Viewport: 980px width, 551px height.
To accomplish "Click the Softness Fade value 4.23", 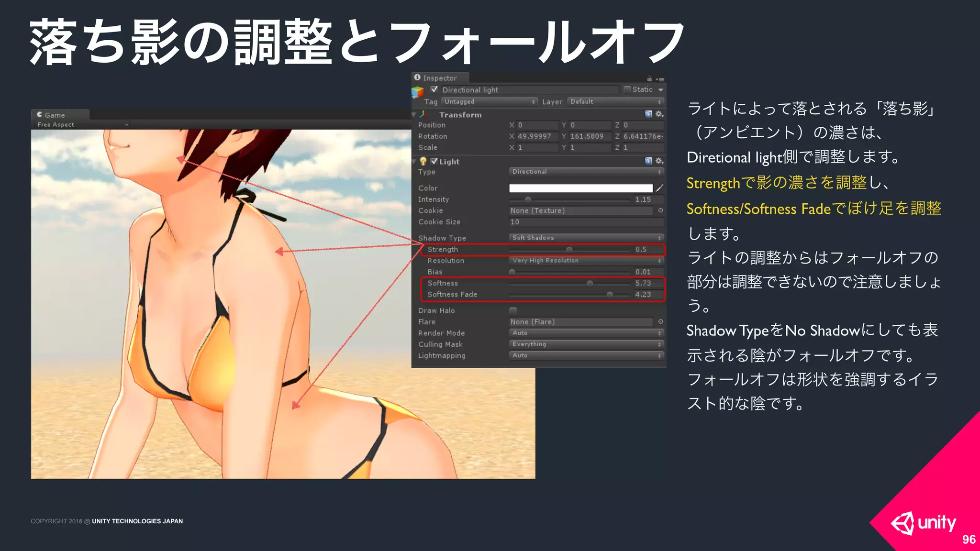I will [x=648, y=295].
